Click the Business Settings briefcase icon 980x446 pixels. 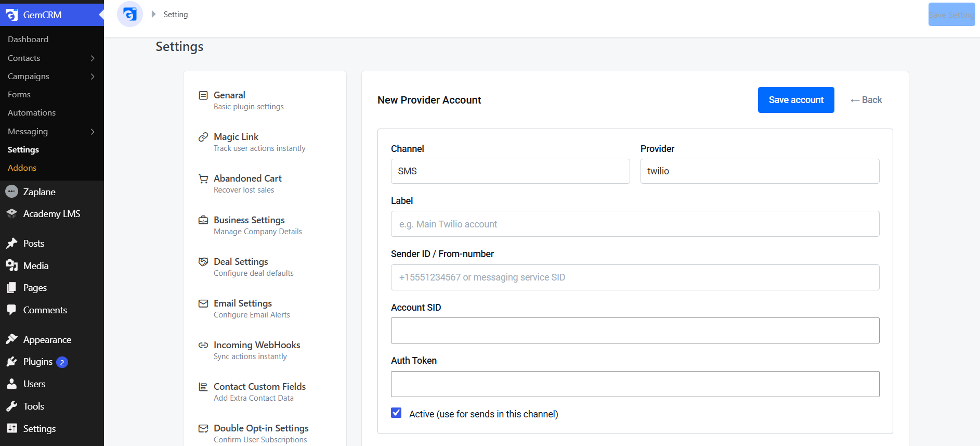click(x=203, y=220)
